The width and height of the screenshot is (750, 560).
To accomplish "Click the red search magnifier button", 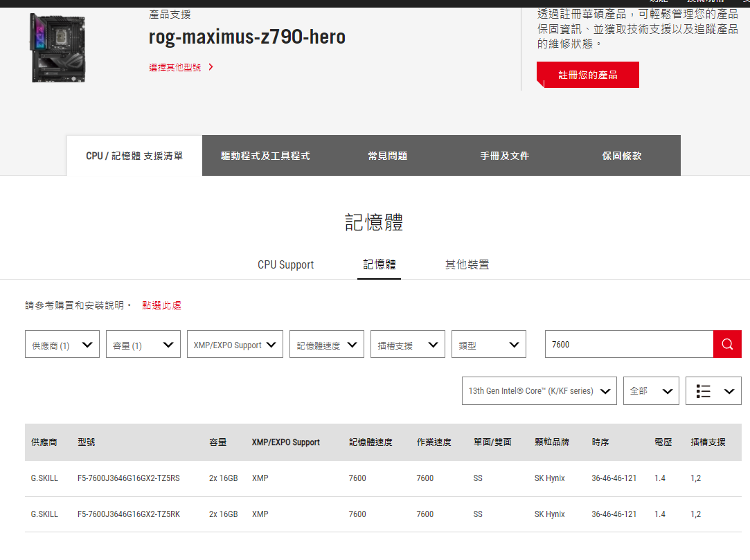I will [727, 344].
